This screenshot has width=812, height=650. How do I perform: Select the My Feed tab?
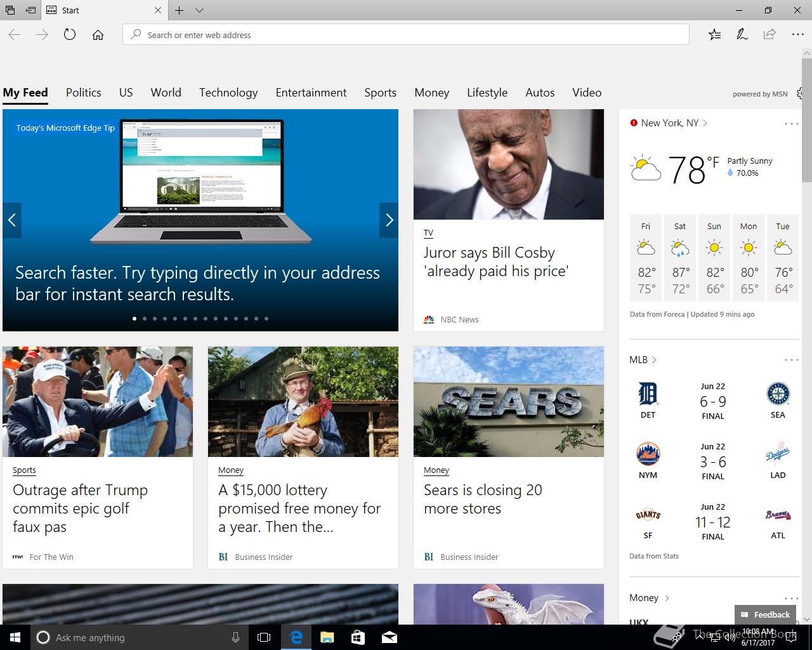pos(25,93)
